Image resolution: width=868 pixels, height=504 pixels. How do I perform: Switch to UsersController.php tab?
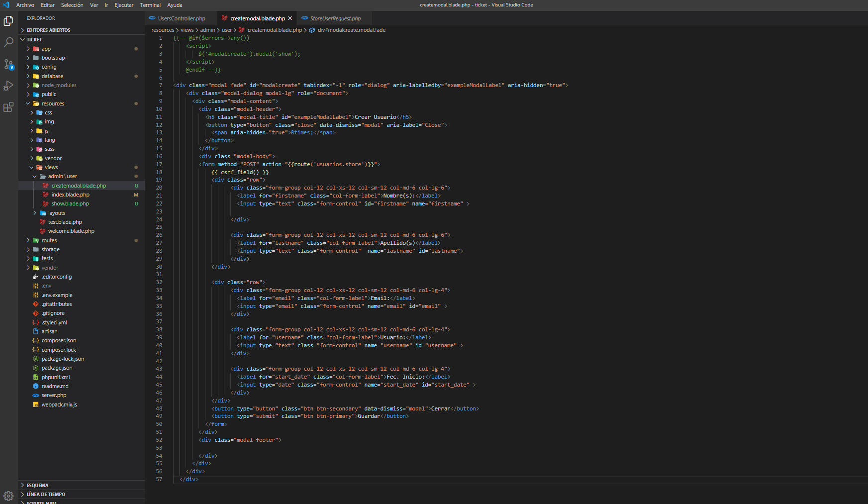point(182,18)
